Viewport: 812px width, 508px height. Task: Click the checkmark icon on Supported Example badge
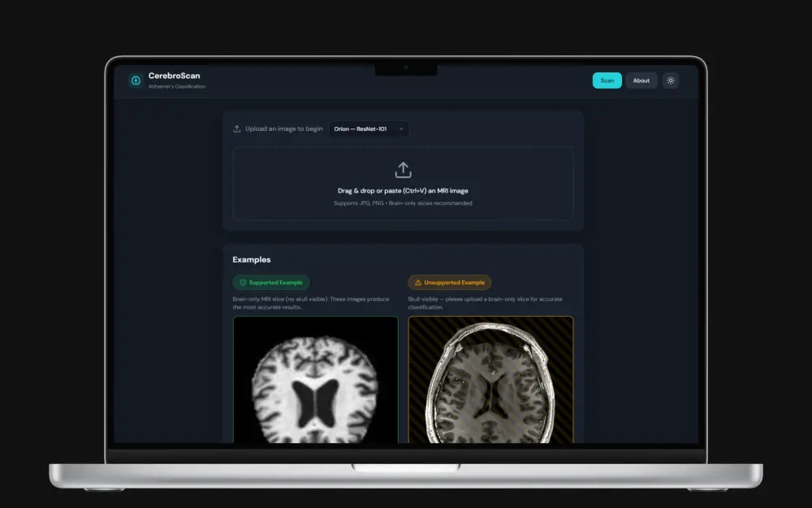241,282
